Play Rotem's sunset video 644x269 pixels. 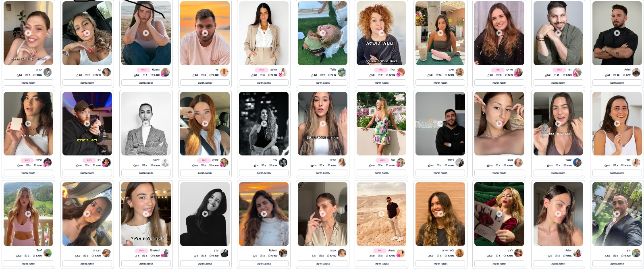point(264,214)
